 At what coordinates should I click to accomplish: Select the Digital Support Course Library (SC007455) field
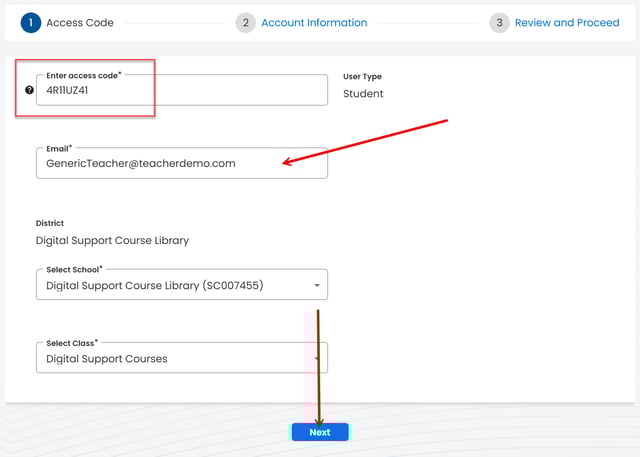tap(170, 286)
